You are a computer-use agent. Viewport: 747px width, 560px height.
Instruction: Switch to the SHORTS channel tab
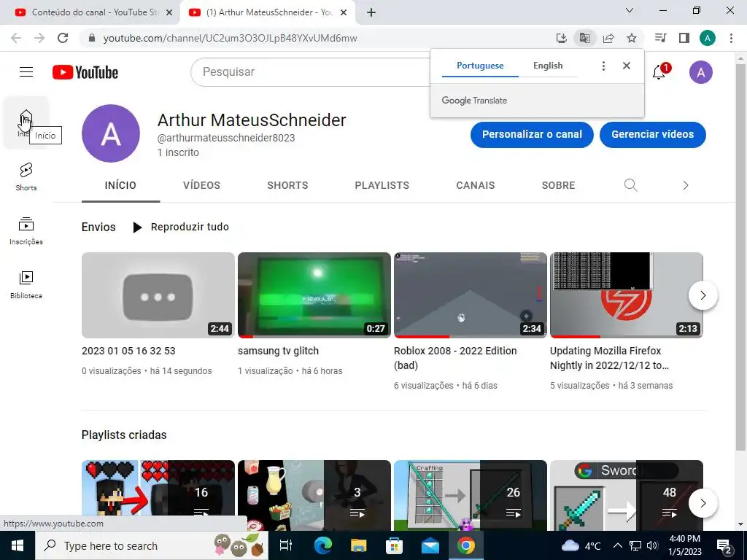287,185
